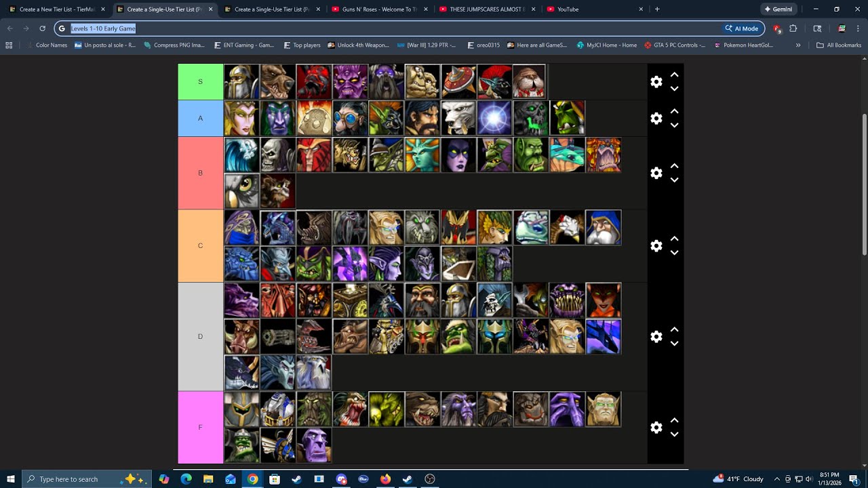Open Color Names bookmark
The height and width of the screenshot is (488, 868).
[46, 45]
